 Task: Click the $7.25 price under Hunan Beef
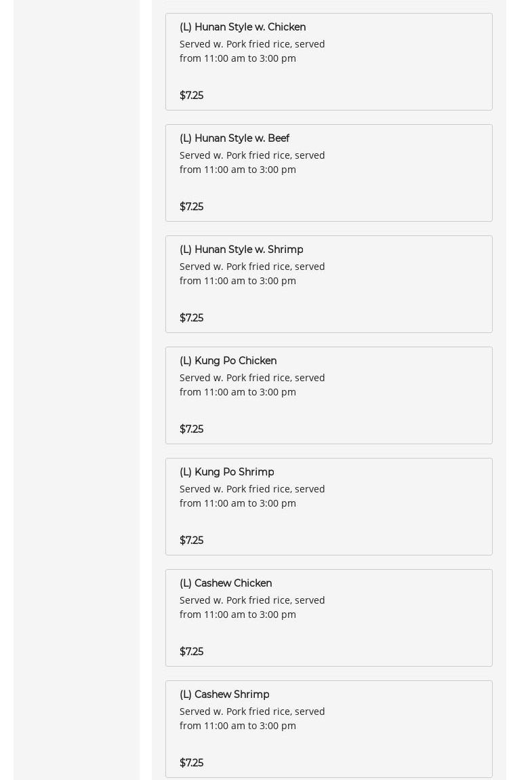(191, 207)
